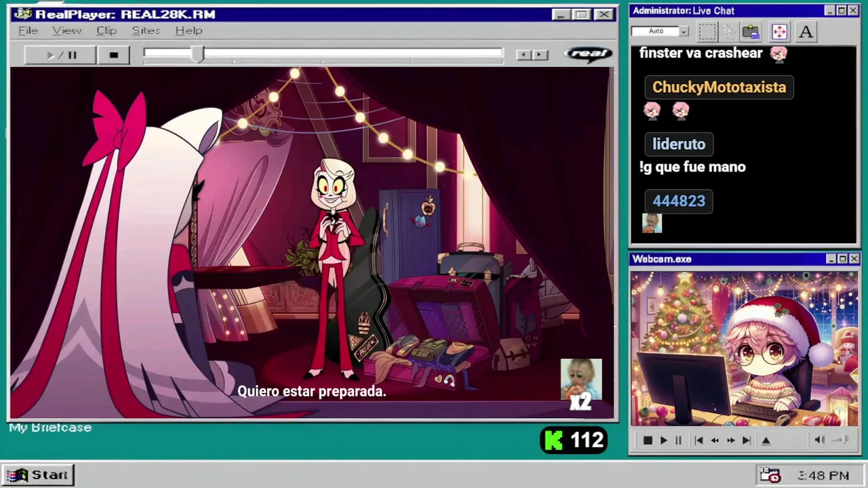The image size is (868, 488).
Task: Click the baby emote under 444823
Action: pos(652,223)
